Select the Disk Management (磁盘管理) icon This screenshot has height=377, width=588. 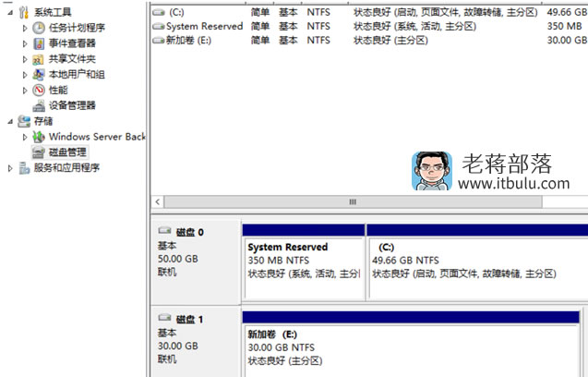[38, 152]
